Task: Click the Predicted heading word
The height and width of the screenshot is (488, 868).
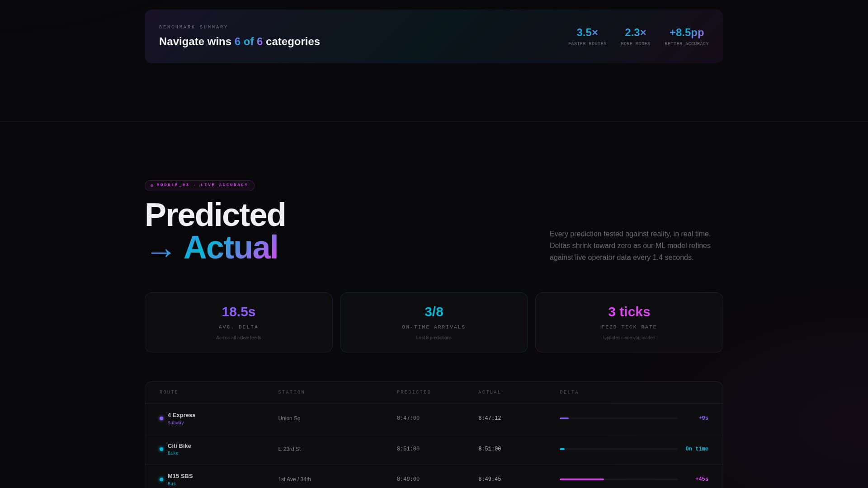Action: pos(215,215)
